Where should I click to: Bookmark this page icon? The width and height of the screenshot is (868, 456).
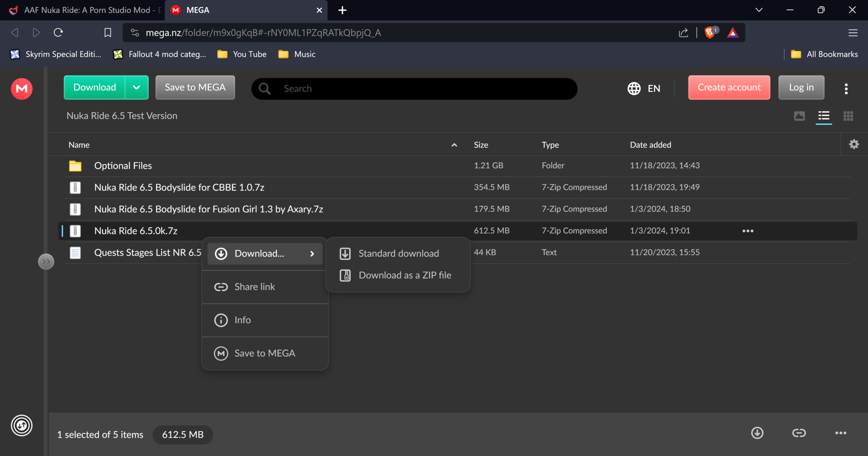tap(108, 33)
